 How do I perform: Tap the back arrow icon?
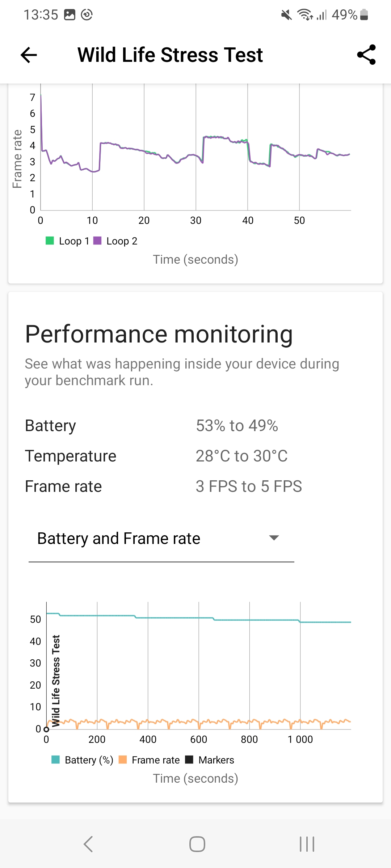click(x=29, y=55)
